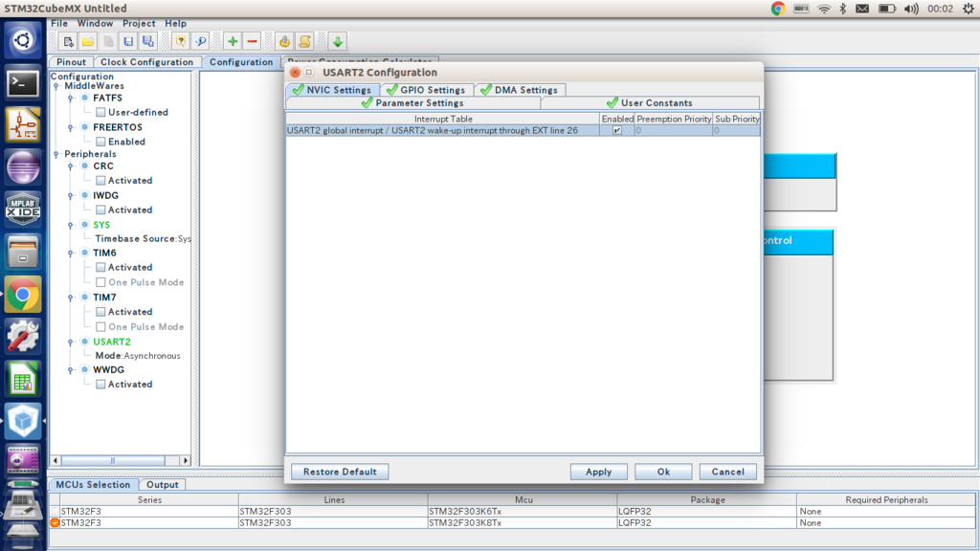This screenshot has width=980, height=551.
Task: Click the red minus toolbar icon
Action: (253, 42)
